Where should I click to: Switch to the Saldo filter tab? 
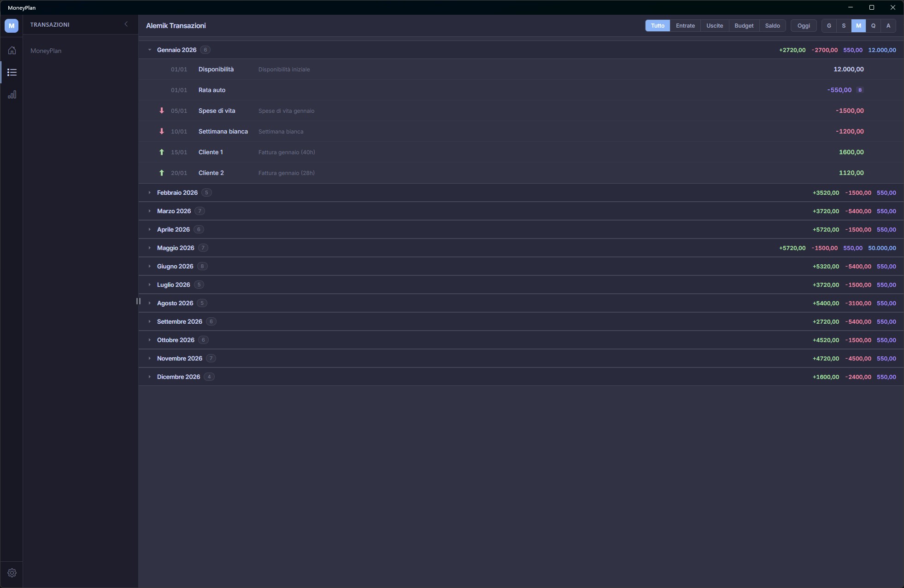pyautogui.click(x=772, y=26)
